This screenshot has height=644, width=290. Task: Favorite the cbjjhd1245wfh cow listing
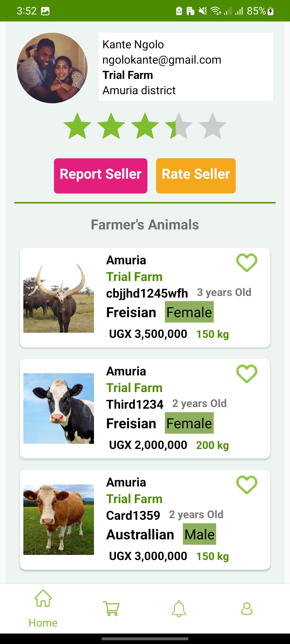click(x=247, y=263)
